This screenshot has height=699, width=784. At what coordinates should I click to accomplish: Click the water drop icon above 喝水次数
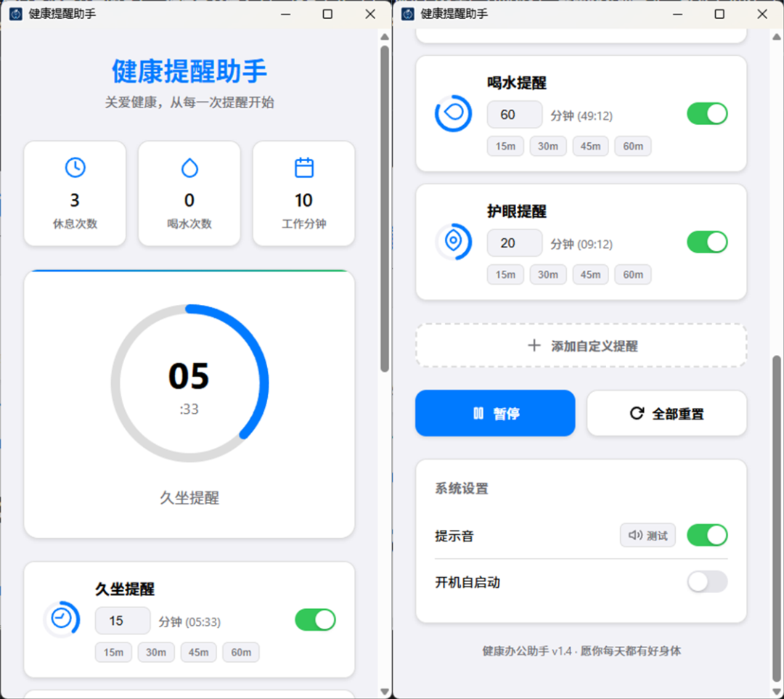click(189, 168)
